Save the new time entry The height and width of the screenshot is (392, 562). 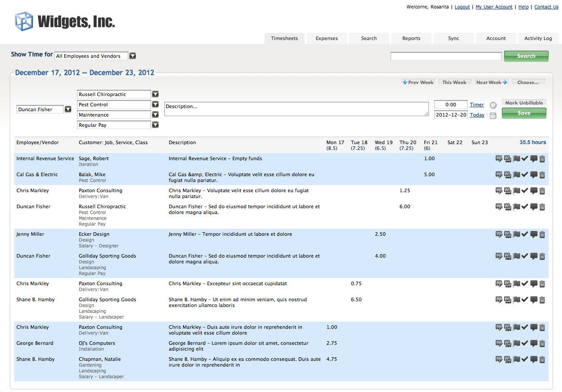(x=524, y=113)
